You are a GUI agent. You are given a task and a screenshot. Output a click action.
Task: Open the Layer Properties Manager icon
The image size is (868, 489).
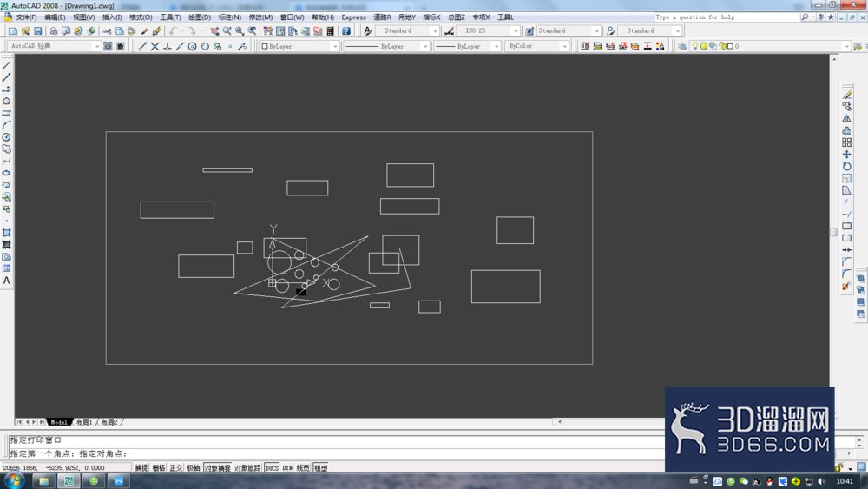point(682,46)
